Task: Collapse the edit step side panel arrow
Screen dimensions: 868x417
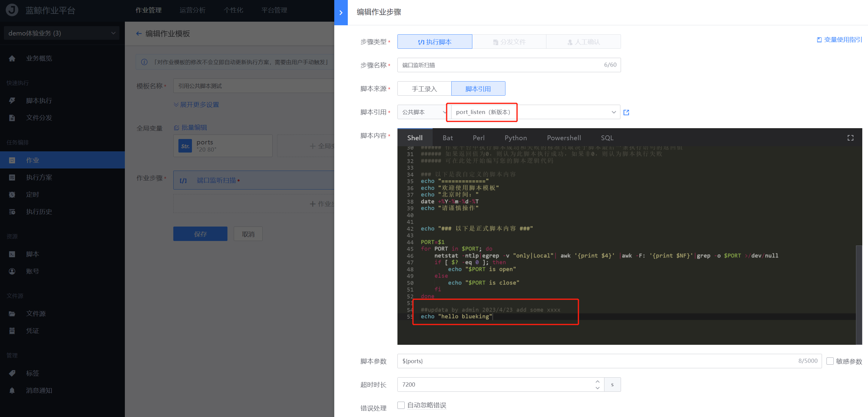Action: tap(341, 12)
